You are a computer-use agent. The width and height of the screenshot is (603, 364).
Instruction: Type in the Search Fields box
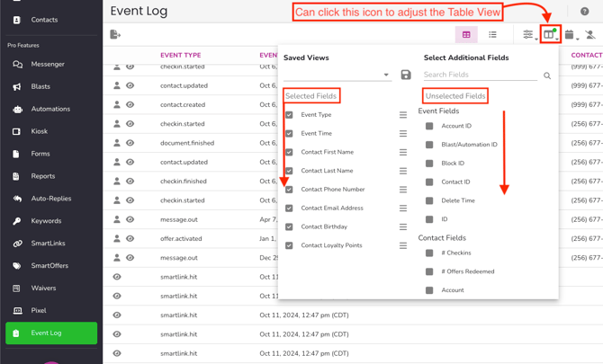tap(481, 75)
